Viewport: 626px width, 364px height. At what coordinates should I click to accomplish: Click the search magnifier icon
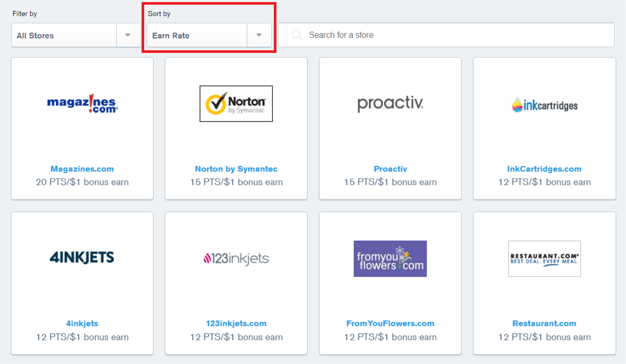pyautogui.click(x=297, y=35)
